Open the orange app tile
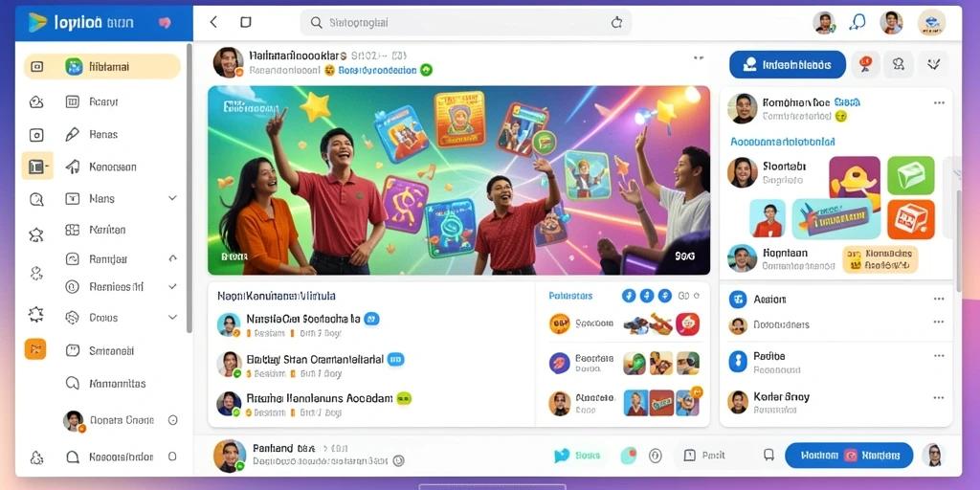Image resolution: width=980 pixels, height=490 pixels. tap(911, 219)
